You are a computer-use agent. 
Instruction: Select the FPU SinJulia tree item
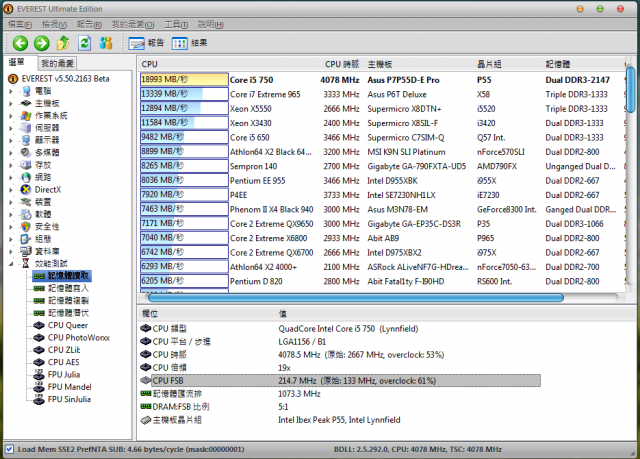tap(62, 399)
